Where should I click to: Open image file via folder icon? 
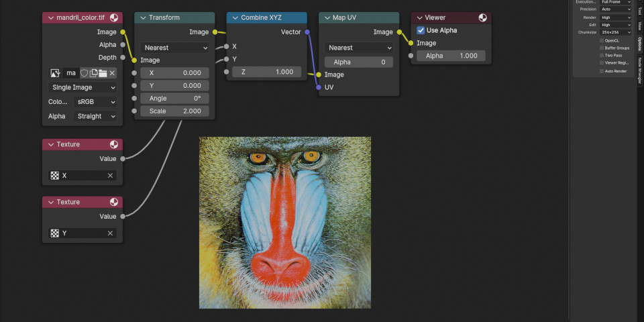103,72
